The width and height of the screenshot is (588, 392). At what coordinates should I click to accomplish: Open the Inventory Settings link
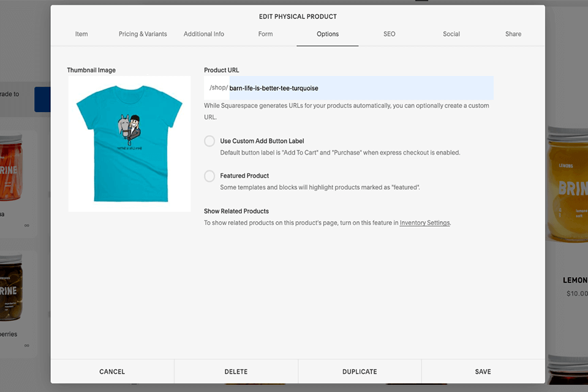point(424,223)
